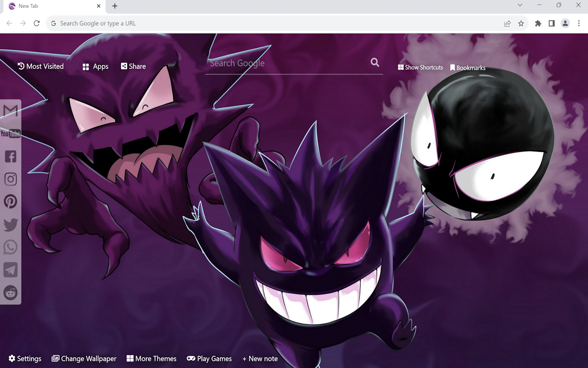
Task: Open Gmail from the sidebar
Action: [10, 111]
